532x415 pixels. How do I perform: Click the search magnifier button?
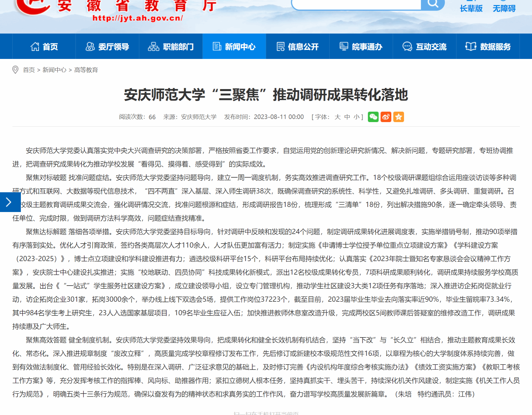click(x=432, y=4)
